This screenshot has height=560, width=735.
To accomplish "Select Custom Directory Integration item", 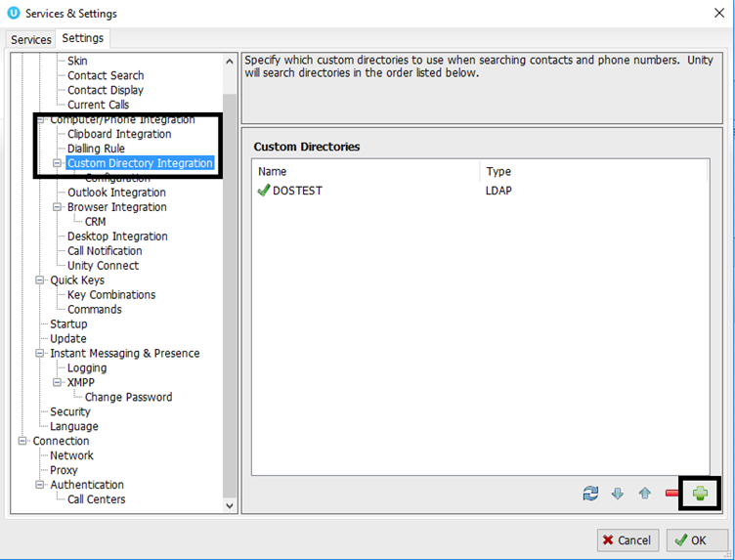I will click(x=140, y=163).
